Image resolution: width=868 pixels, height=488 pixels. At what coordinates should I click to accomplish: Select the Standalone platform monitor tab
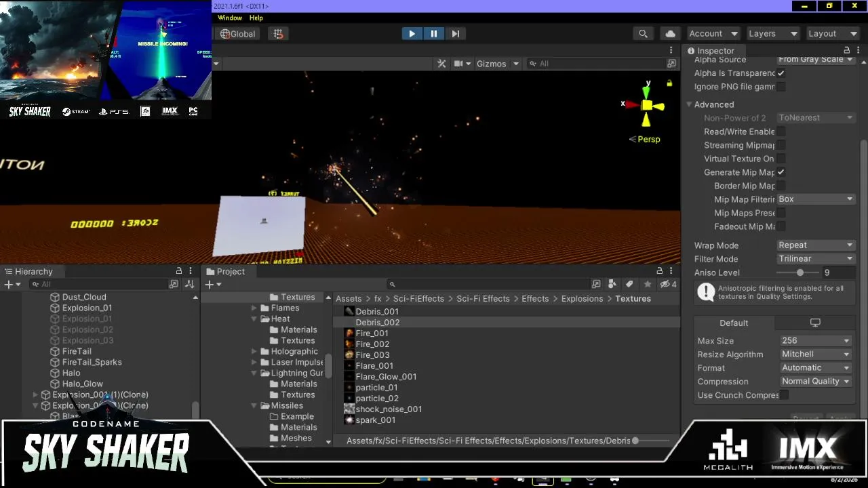[x=815, y=323]
